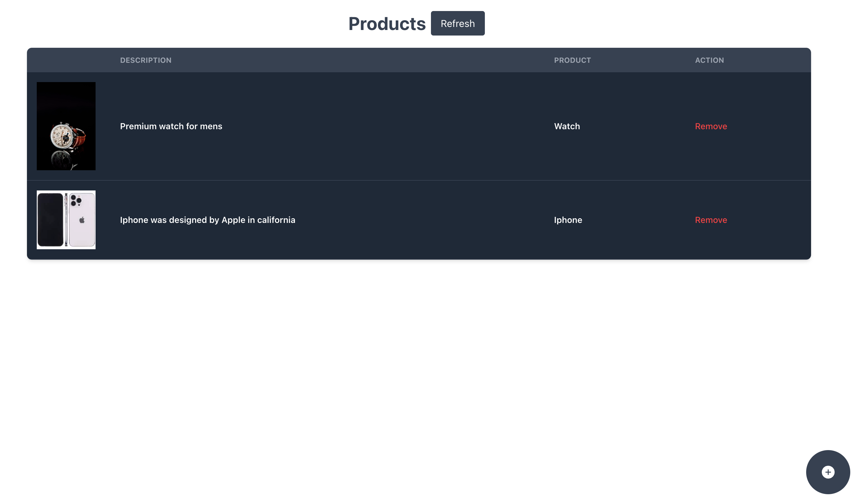
Task: Remove the Watch product
Action: pyautogui.click(x=711, y=126)
